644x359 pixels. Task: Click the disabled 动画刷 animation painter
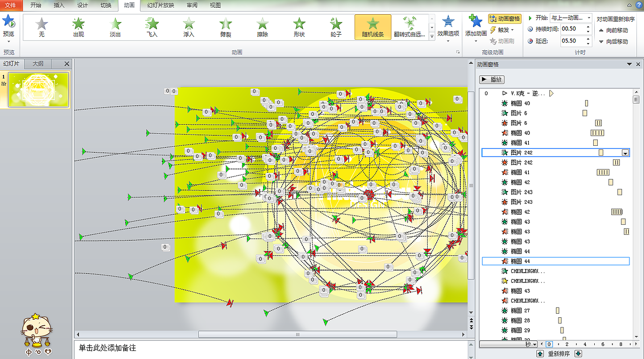pyautogui.click(x=502, y=41)
